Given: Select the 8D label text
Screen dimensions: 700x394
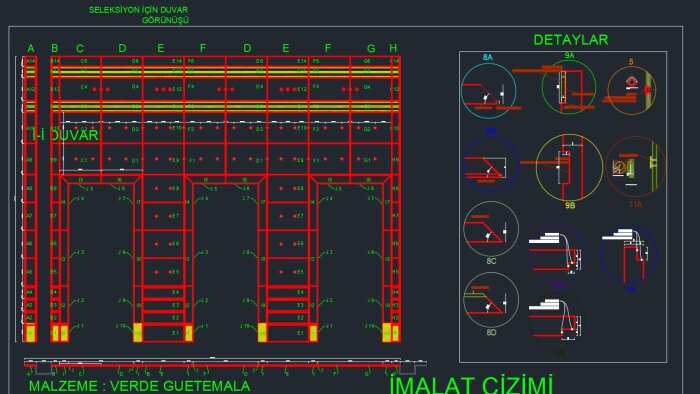Looking at the screenshot, I should (x=491, y=332).
